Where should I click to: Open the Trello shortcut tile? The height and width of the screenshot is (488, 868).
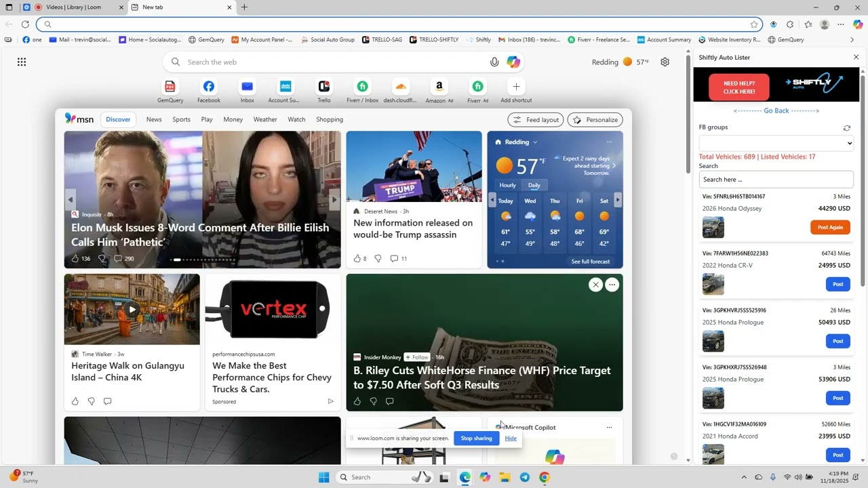[x=324, y=87]
